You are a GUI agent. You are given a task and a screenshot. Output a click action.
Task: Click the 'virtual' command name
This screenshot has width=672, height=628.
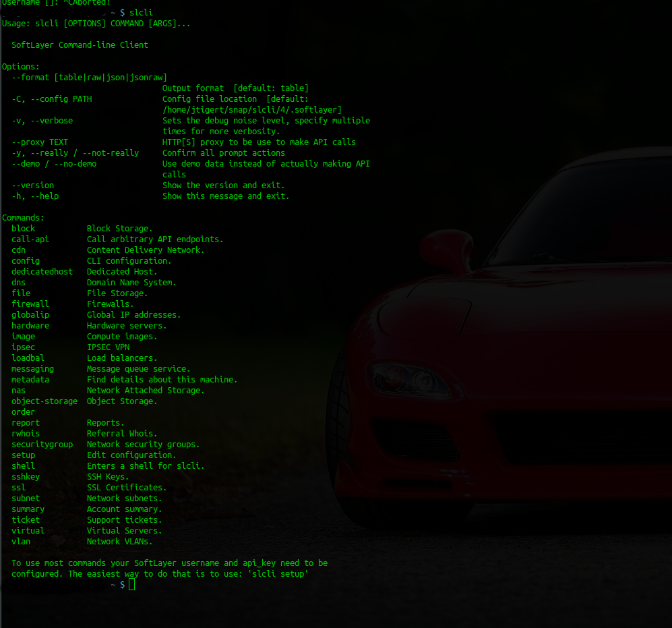pyautogui.click(x=28, y=531)
